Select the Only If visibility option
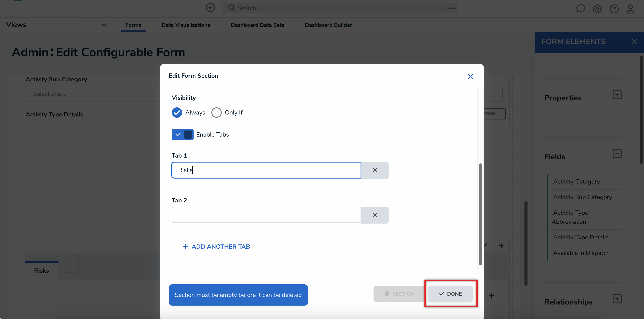The width and height of the screenshot is (644, 319). pyautogui.click(x=216, y=112)
